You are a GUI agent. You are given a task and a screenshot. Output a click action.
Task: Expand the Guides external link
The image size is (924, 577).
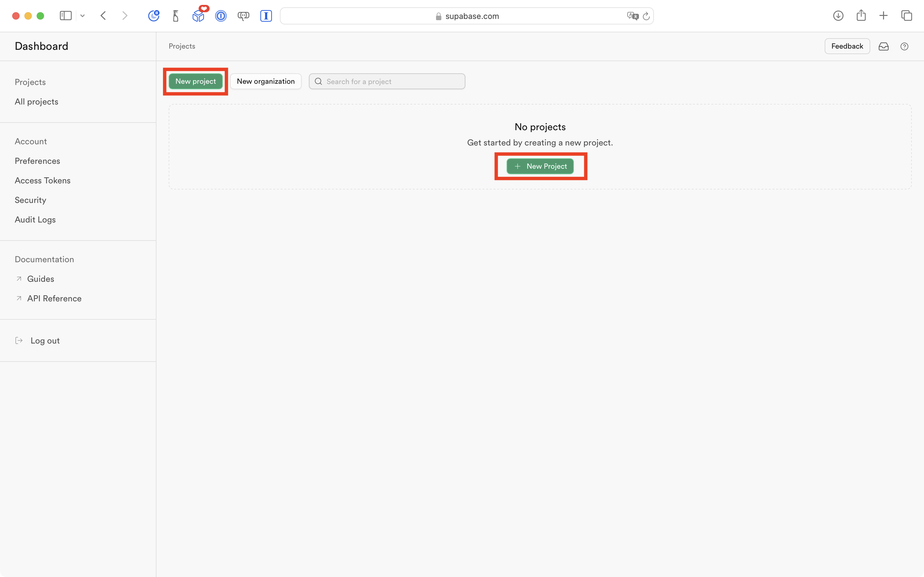pos(40,279)
